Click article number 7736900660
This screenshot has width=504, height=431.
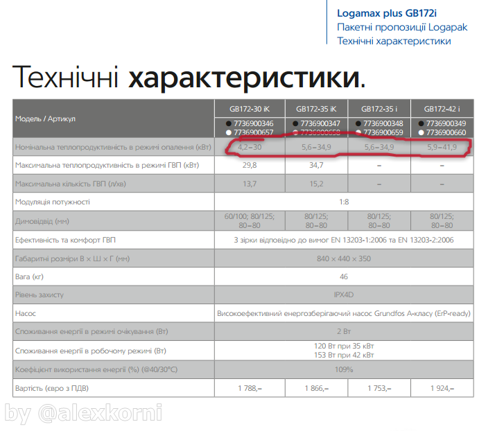coord(446,132)
